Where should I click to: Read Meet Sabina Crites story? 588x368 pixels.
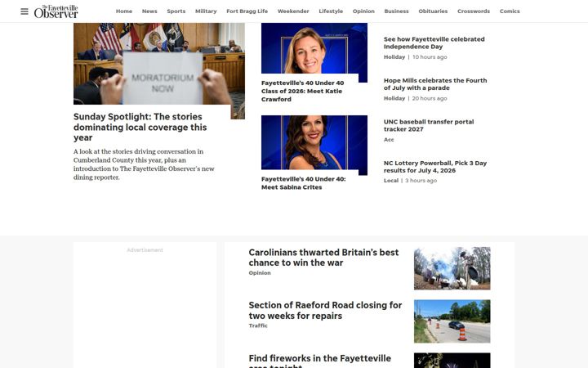[x=303, y=183]
